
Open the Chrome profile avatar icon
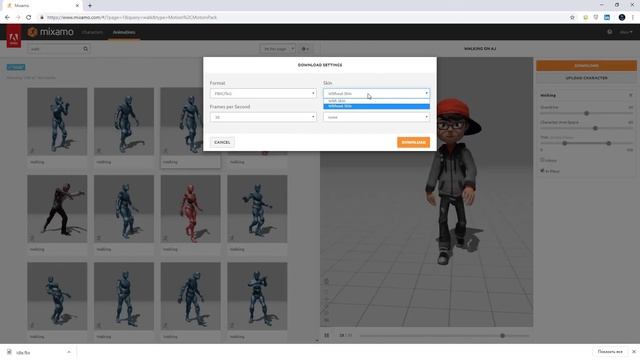[622, 18]
